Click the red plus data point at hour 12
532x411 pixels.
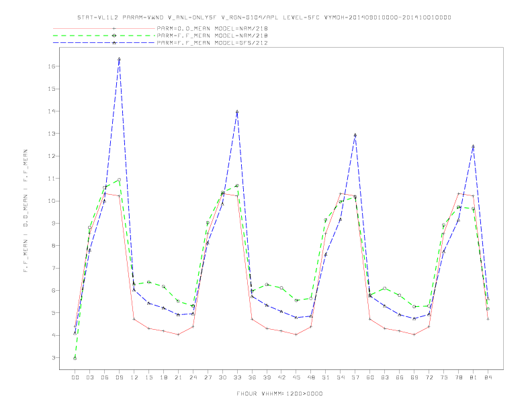(x=134, y=319)
